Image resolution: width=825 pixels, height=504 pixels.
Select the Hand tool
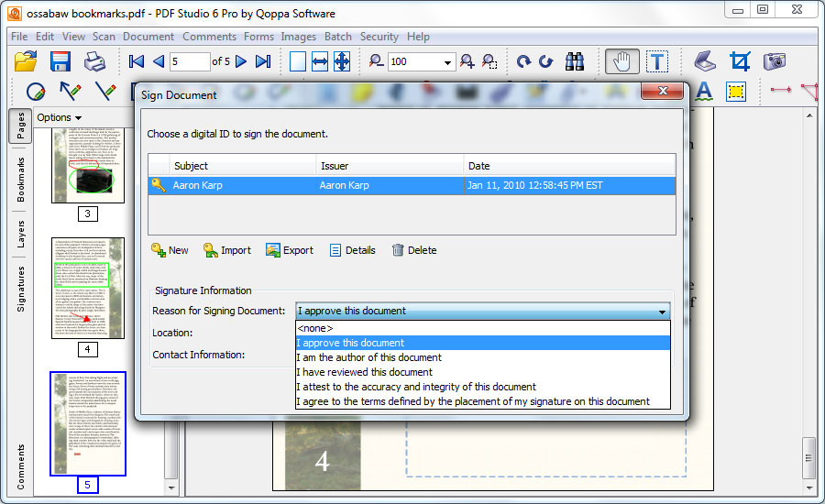pyautogui.click(x=621, y=61)
